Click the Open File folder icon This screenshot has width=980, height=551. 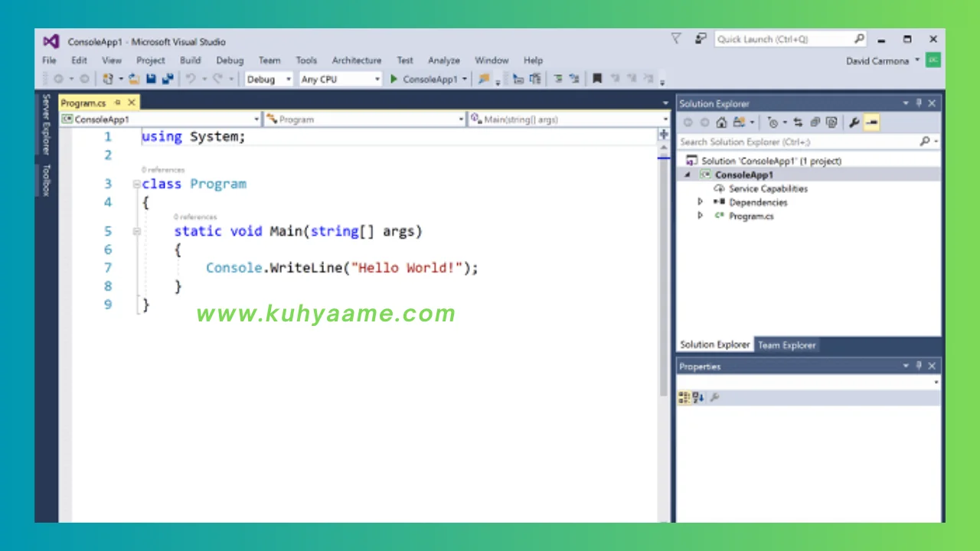(x=134, y=79)
